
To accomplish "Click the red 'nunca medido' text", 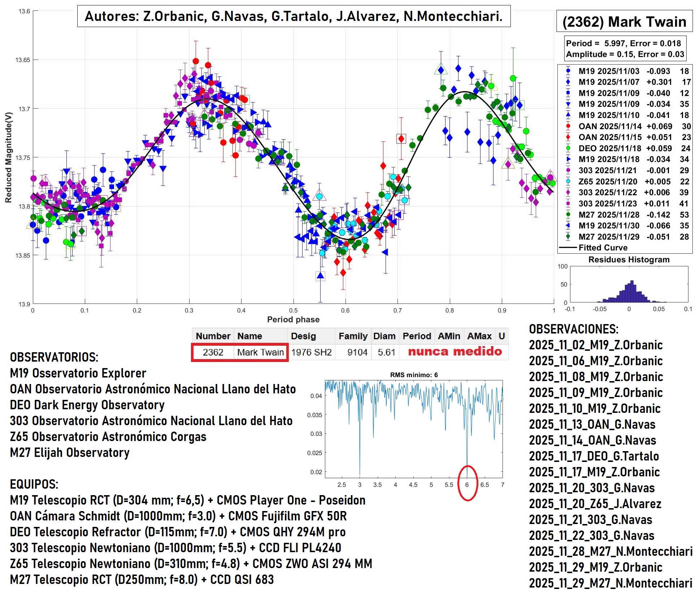I will (455, 352).
